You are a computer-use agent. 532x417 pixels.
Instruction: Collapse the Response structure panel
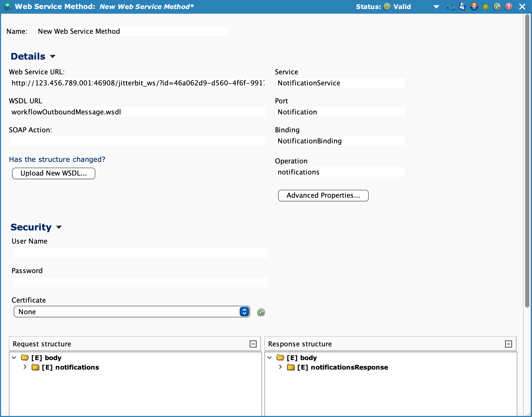508,343
